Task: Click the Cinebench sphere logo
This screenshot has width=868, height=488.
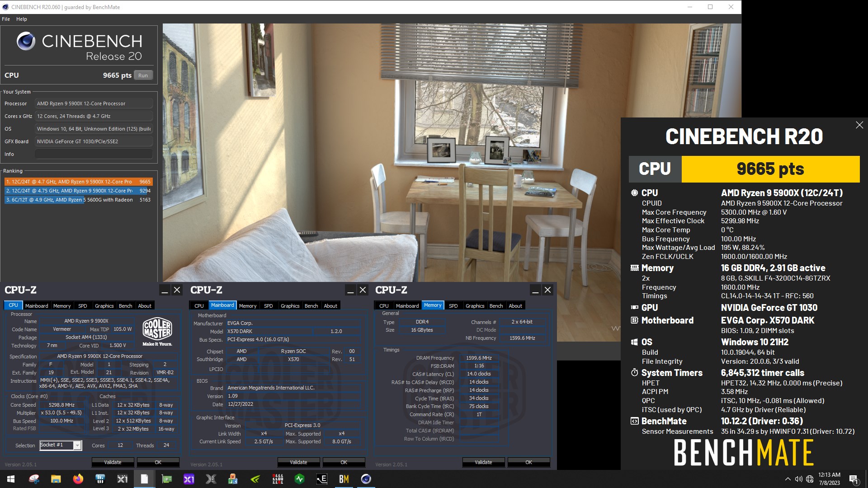Action: click(26, 41)
